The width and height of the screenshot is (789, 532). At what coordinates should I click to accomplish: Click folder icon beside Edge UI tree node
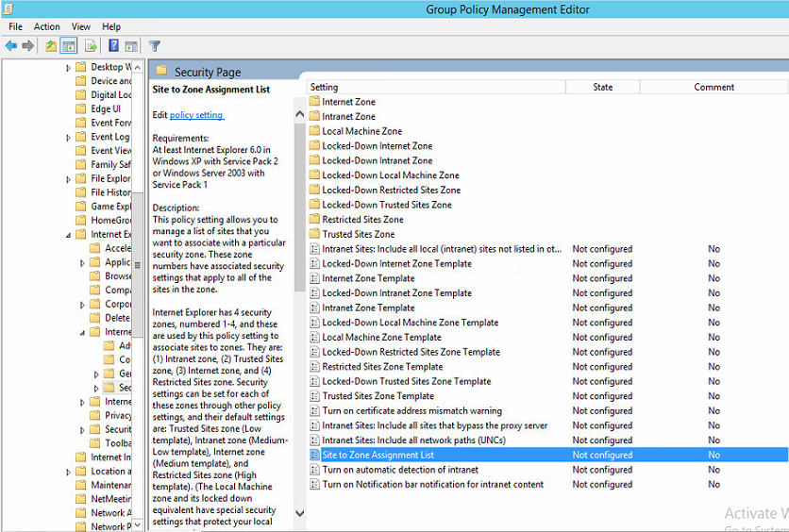(81, 108)
